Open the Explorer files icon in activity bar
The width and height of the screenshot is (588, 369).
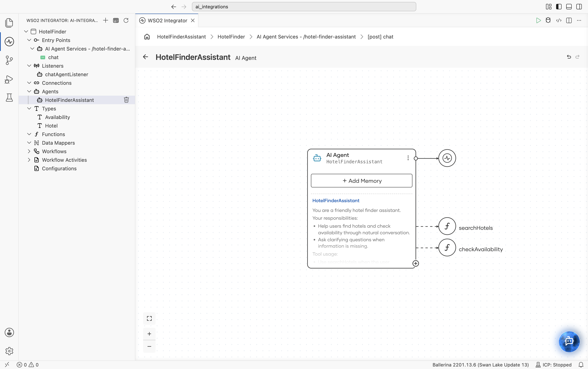point(9,23)
